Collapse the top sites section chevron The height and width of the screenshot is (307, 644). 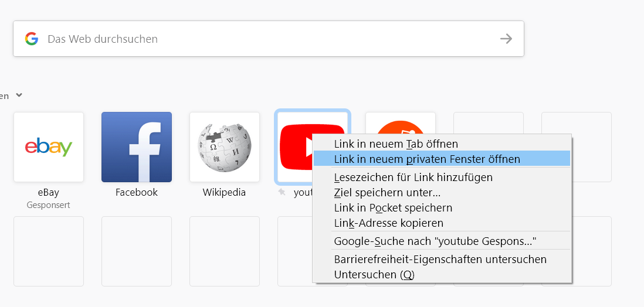[x=19, y=95]
